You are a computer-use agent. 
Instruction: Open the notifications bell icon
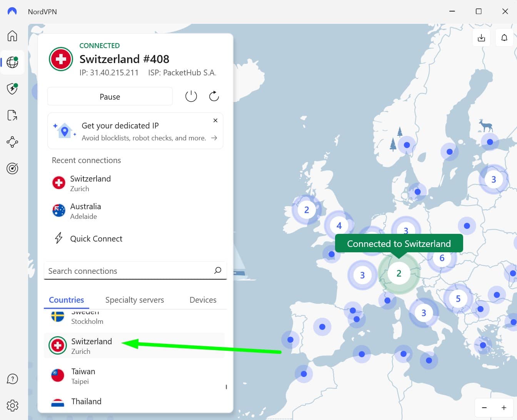pos(504,38)
